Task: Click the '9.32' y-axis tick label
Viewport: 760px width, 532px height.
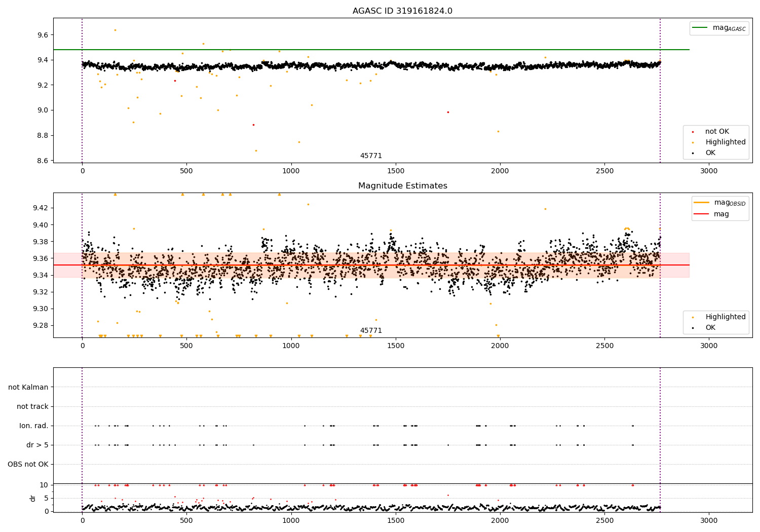Action: (41, 292)
